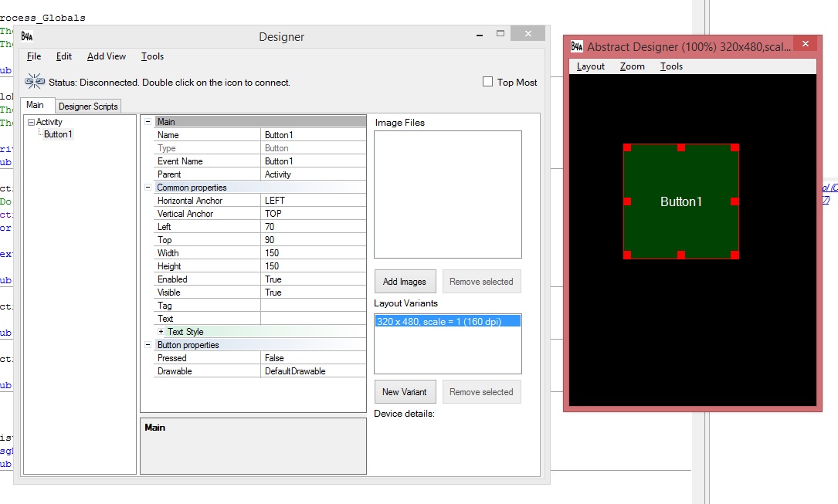Open the Add View menu
The image size is (838, 504).
(107, 56)
